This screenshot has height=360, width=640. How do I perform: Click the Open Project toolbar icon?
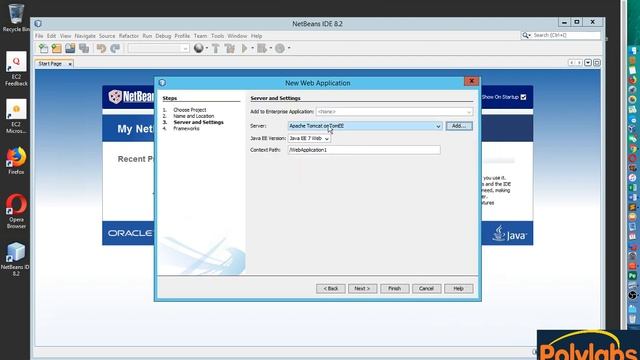point(70,49)
